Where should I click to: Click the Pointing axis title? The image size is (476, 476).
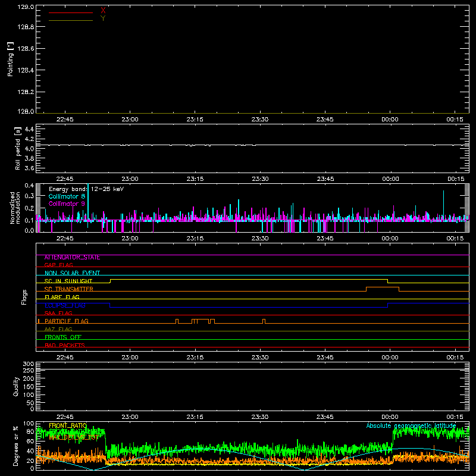10,59
